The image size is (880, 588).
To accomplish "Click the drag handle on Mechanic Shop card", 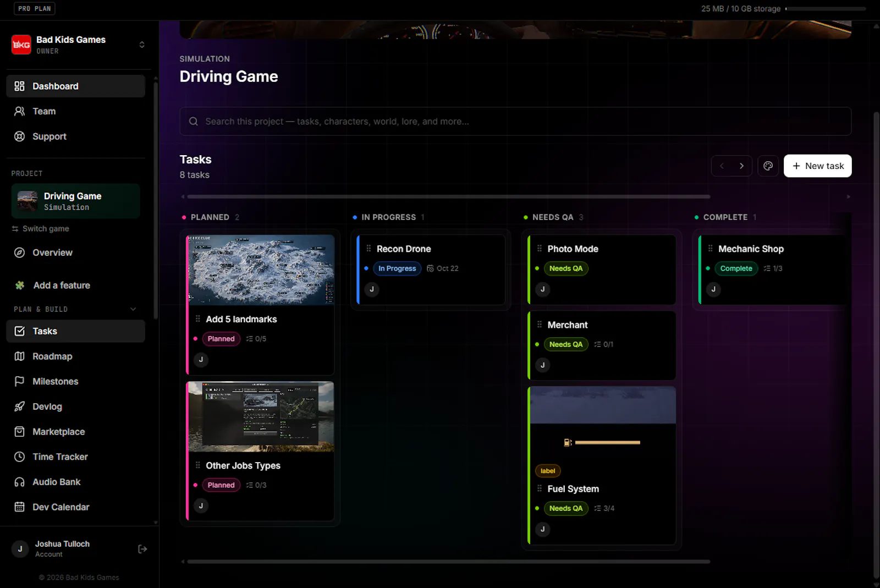I will 710,249.
